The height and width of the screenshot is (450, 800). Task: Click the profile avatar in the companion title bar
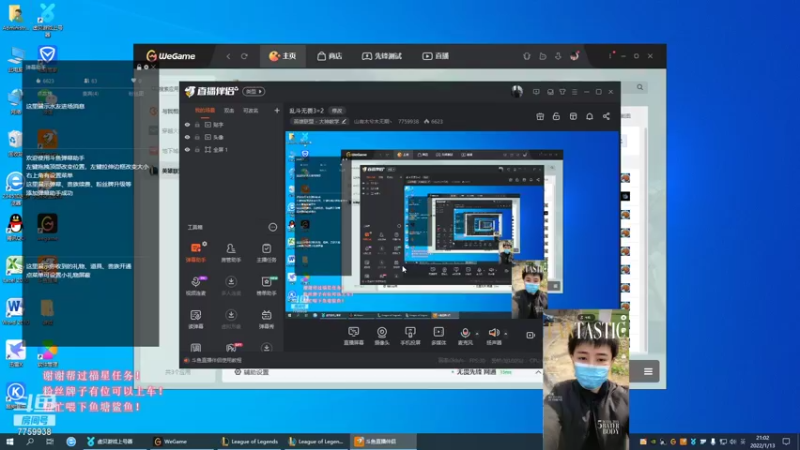pyautogui.click(x=517, y=91)
